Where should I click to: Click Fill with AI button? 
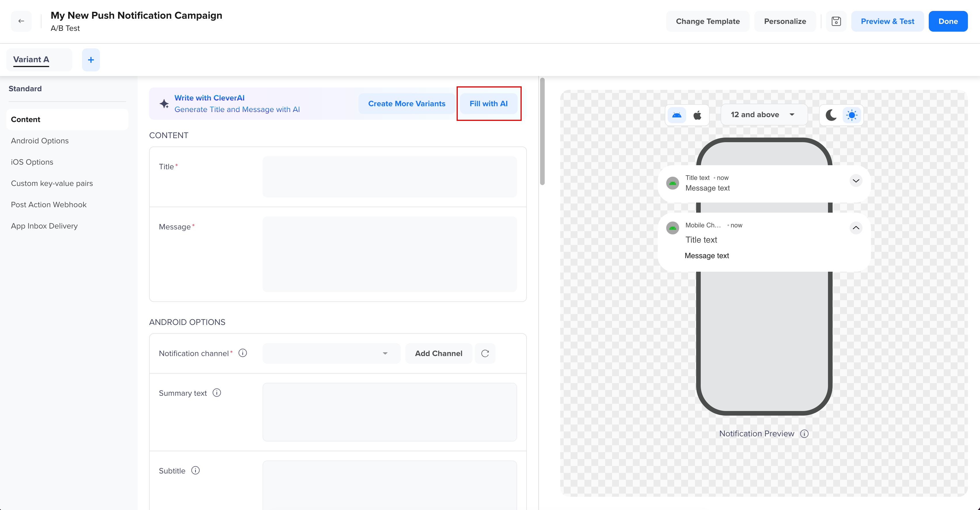click(x=489, y=103)
